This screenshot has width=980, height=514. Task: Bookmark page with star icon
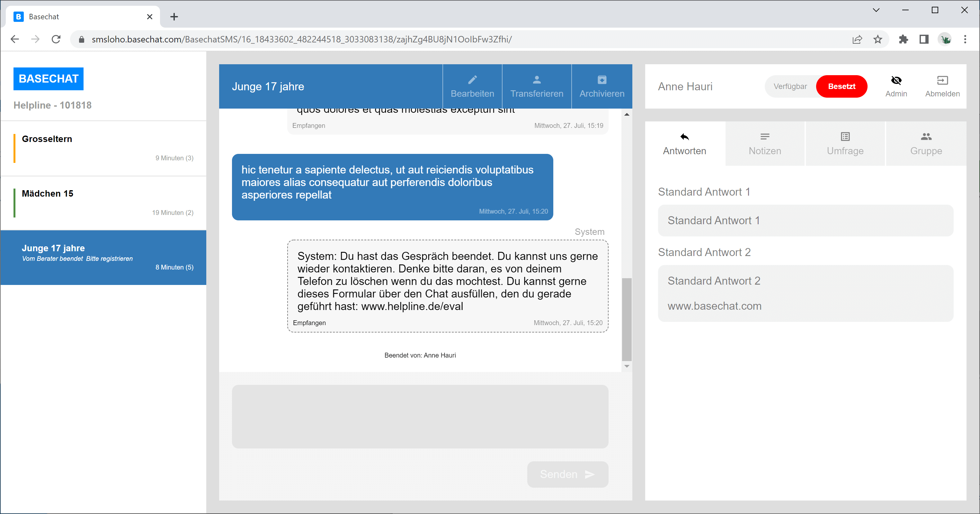pyautogui.click(x=877, y=39)
